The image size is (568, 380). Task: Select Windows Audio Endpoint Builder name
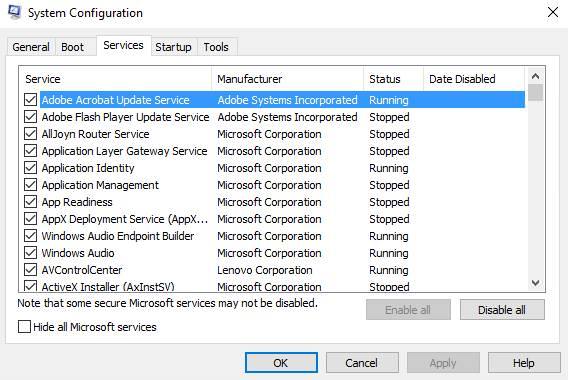(118, 236)
